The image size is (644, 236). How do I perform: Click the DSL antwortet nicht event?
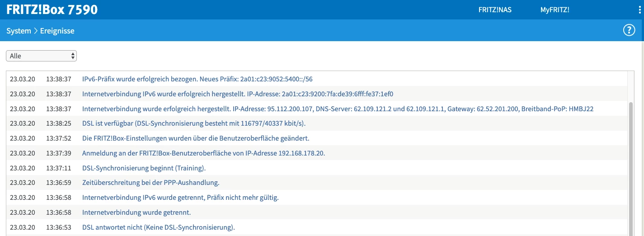[x=158, y=227]
